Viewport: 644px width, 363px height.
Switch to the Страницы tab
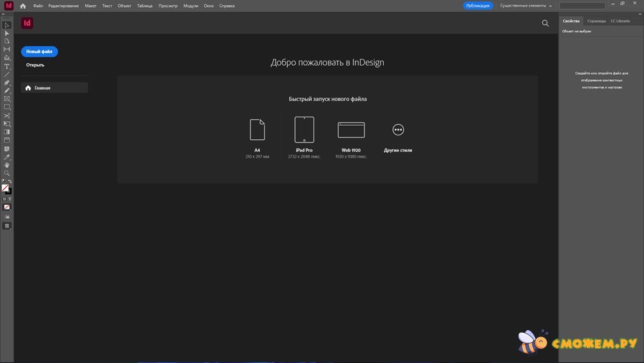pyautogui.click(x=596, y=21)
